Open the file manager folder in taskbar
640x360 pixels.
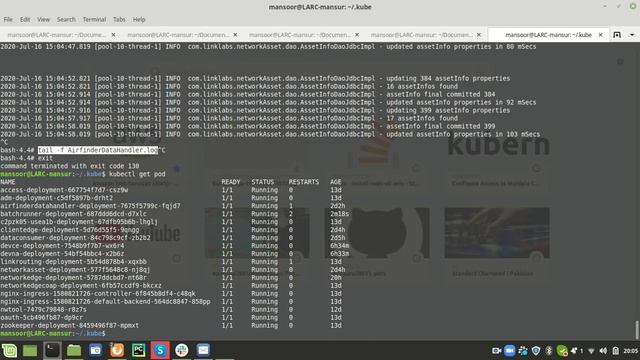(x=74, y=350)
